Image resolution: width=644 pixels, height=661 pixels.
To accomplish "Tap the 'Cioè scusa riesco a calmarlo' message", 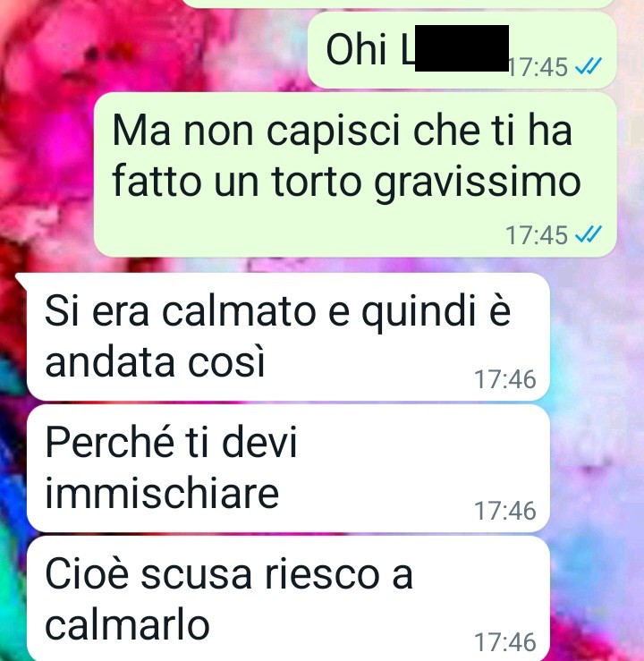I will point(288,598).
